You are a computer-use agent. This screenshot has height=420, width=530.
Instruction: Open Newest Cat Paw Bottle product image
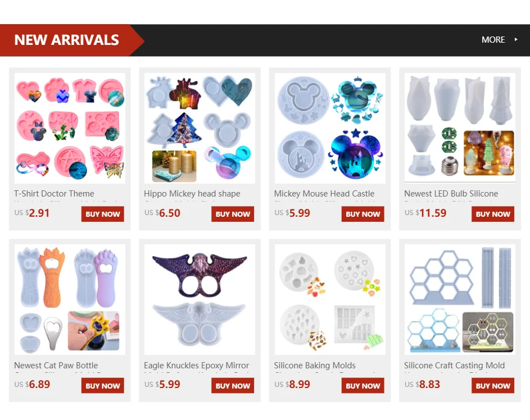70,299
